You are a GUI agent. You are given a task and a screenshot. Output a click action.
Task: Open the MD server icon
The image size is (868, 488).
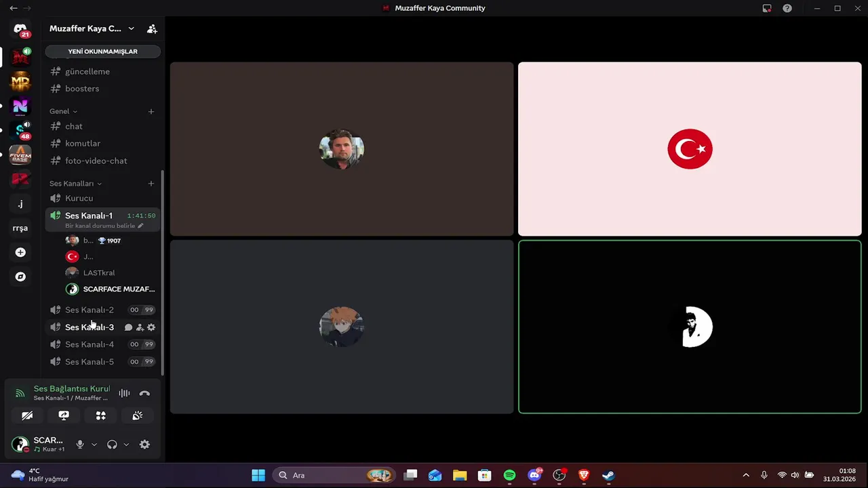point(20,82)
